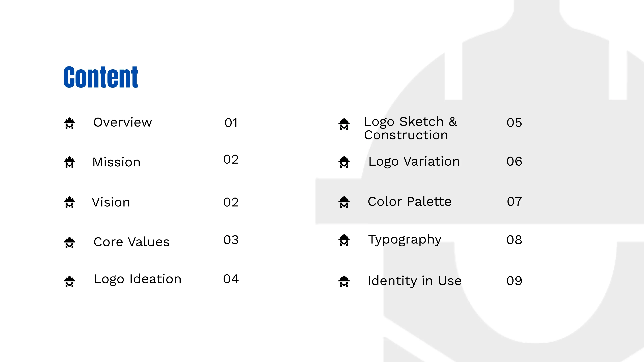Open the Color Palette entry
Image resolution: width=644 pixels, height=362 pixels.
[410, 201]
